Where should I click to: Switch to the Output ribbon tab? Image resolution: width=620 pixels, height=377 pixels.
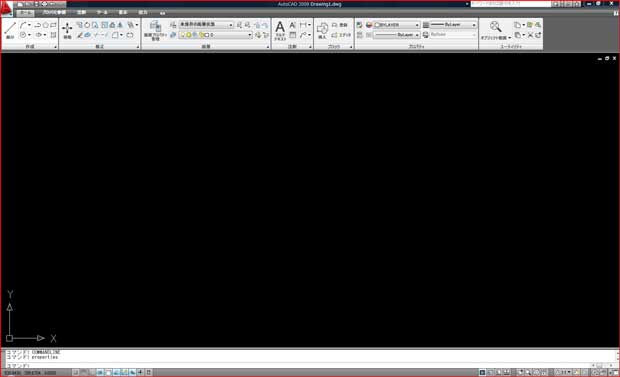143,13
